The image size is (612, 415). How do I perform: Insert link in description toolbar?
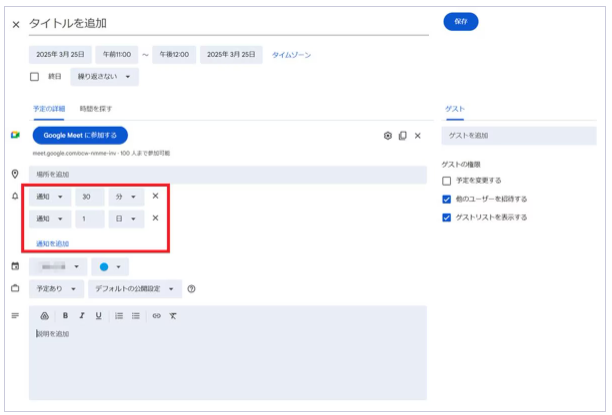(156, 315)
